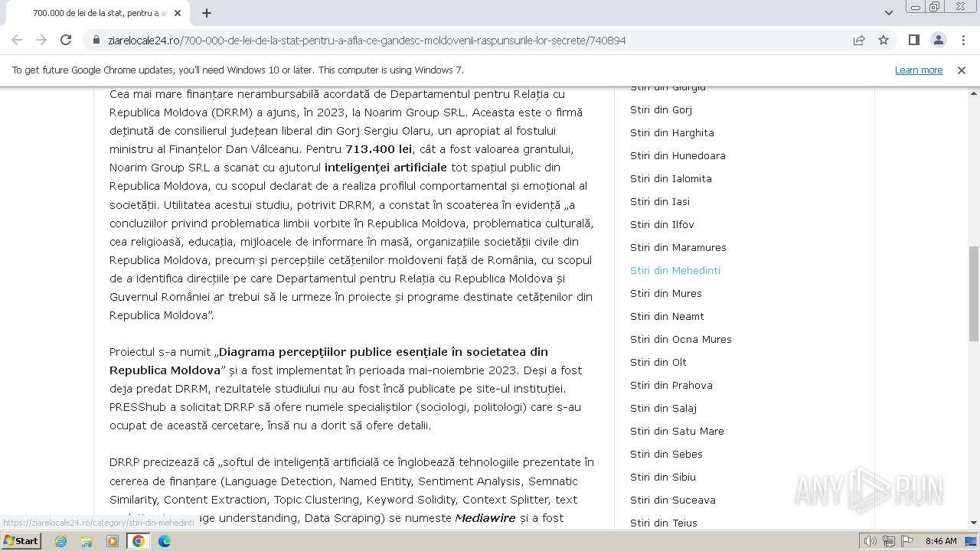Open Stiri din Olt
This screenshot has width=980, height=551.
[x=658, y=362]
